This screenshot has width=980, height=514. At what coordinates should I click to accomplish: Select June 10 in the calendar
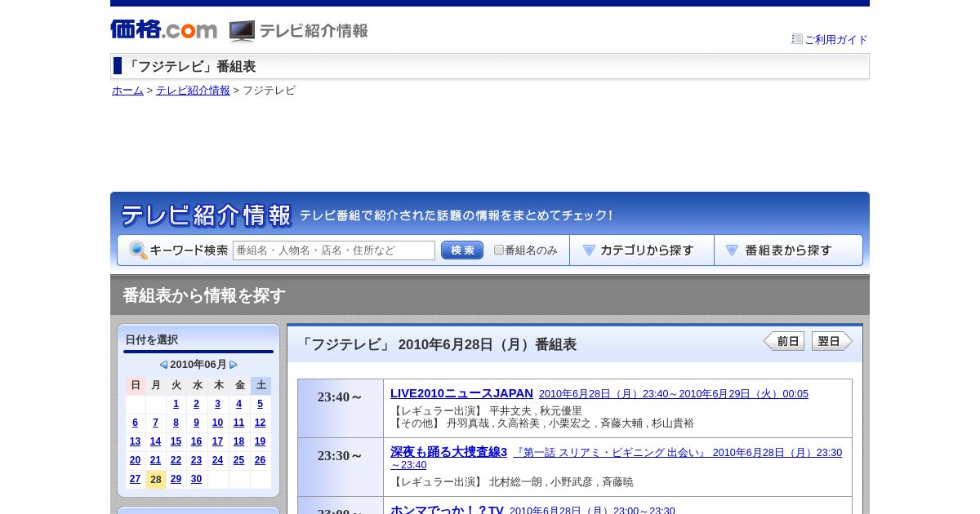[217, 423]
